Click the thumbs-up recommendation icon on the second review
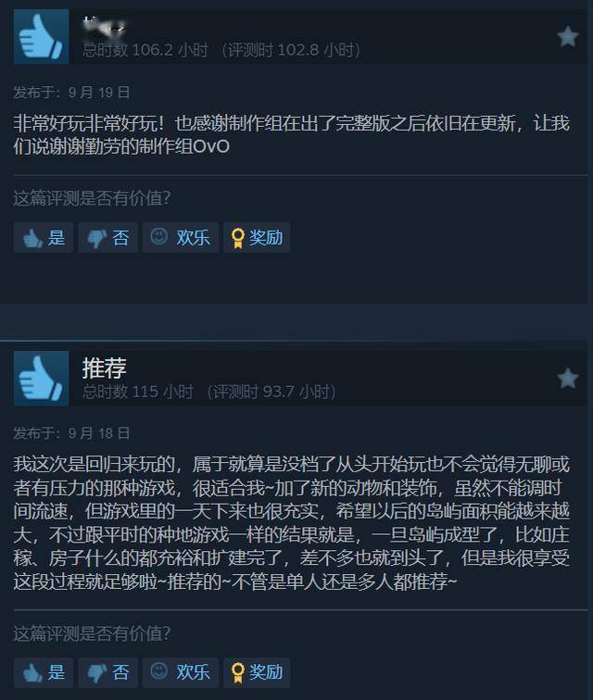 click(x=41, y=378)
